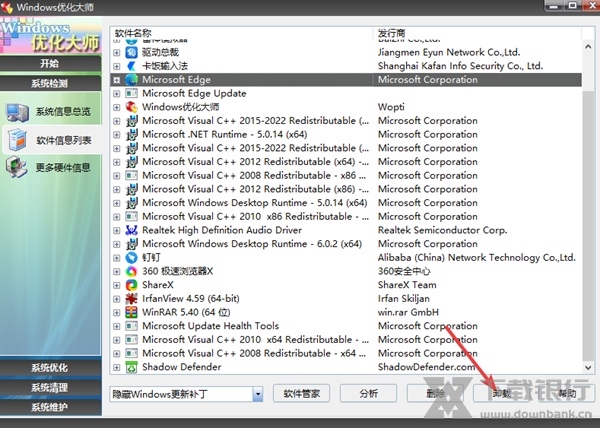
Task: Sort by 软件名称 column header
Action: coord(241,33)
